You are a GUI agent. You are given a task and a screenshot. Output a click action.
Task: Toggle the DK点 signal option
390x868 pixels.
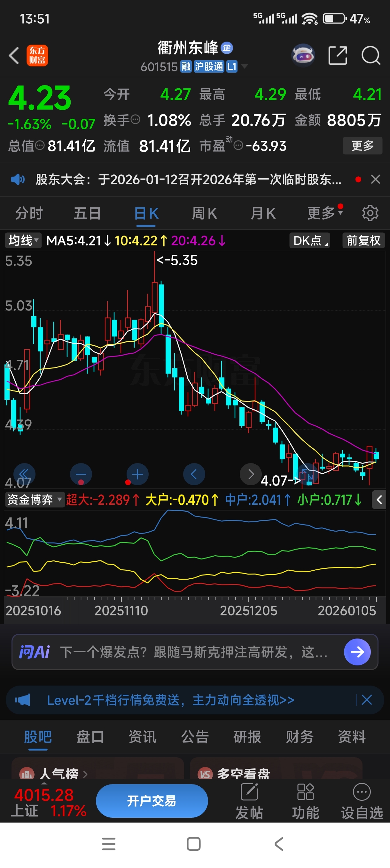tap(309, 241)
